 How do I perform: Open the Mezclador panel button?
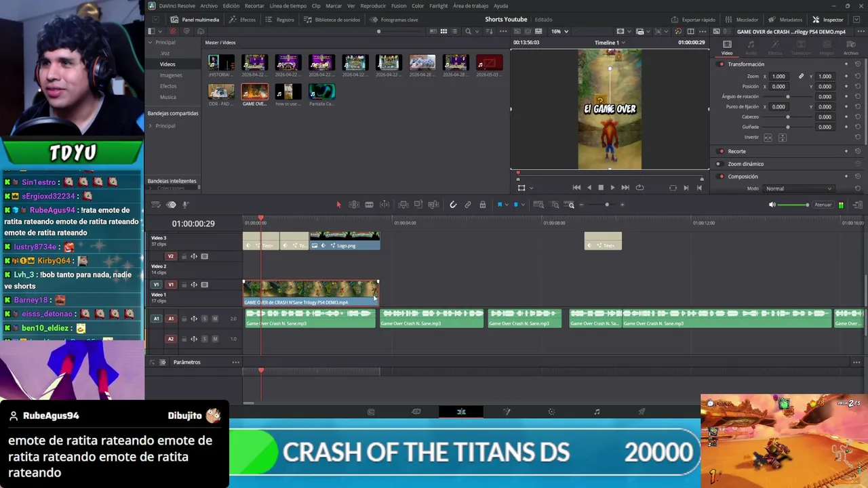click(742, 20)
